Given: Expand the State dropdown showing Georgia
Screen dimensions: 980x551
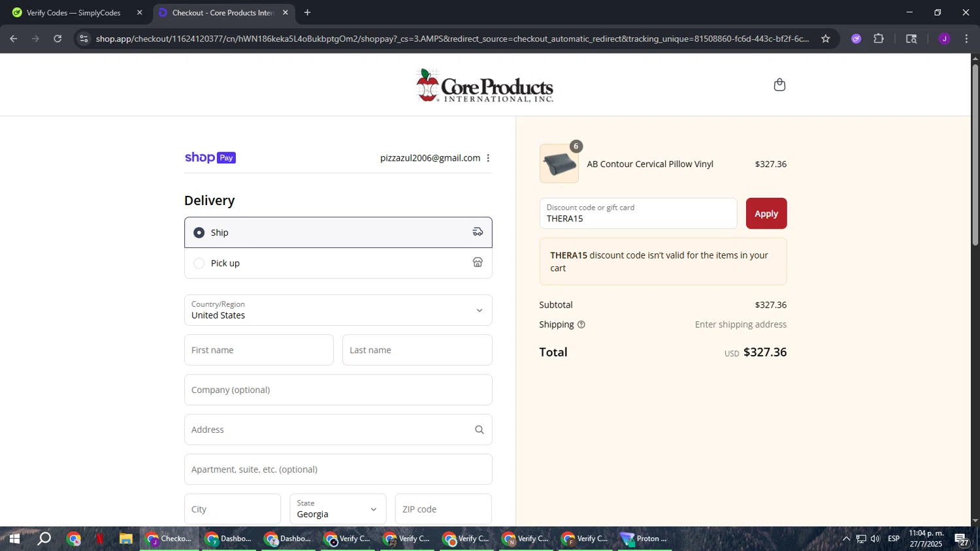Looking at the screenshot, I should (338, 509).
